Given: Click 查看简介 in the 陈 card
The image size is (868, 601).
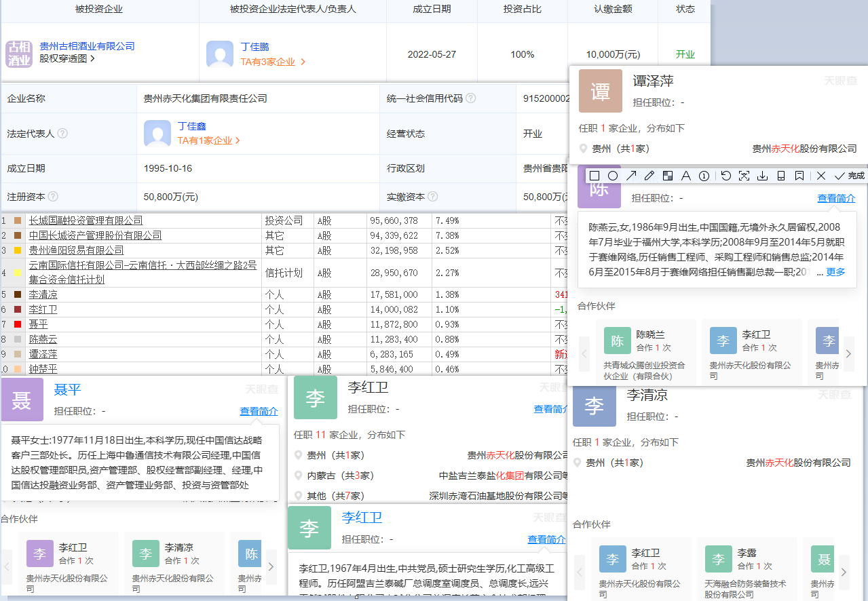Looking at the screenshot, I should point(836,198).
